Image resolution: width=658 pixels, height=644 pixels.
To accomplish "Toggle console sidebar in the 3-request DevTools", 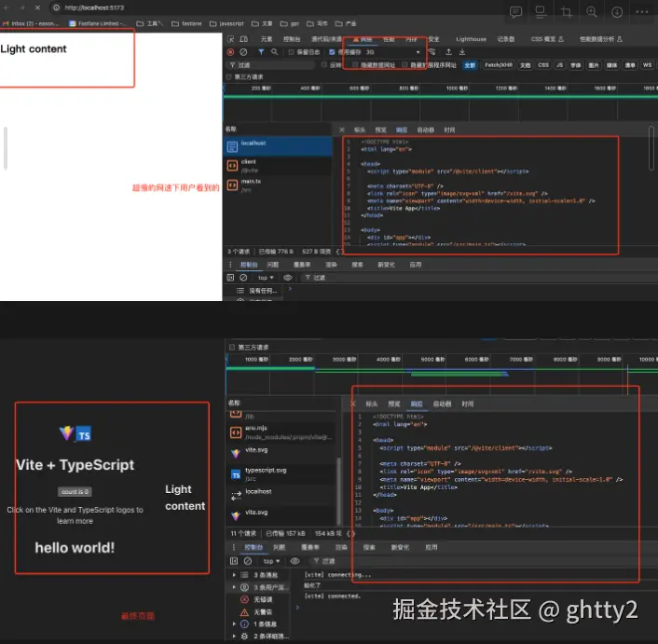I will (x=230, y=278).
